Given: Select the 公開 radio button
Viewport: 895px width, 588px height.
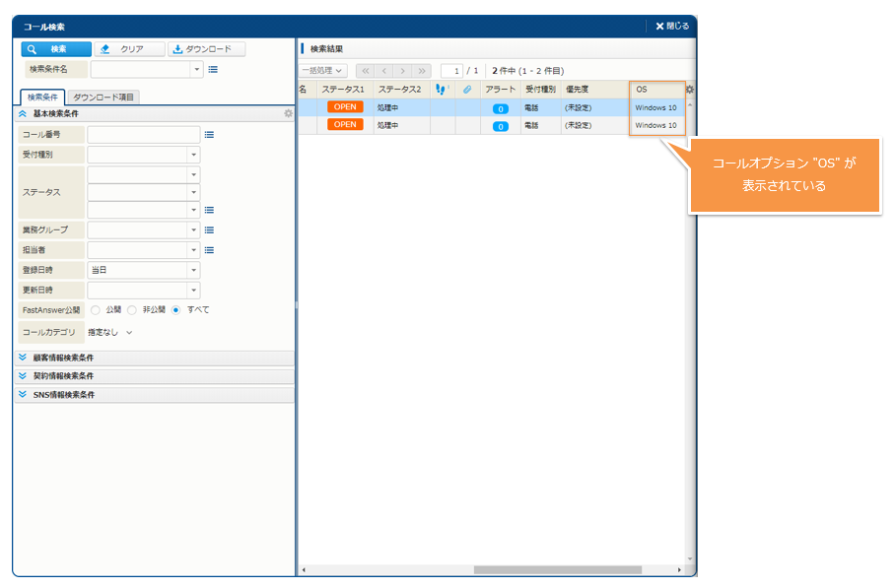Looking at the screenshot, I should click(96, 309).
